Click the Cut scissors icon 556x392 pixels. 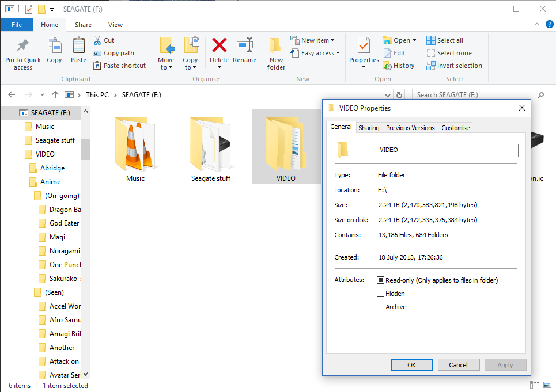pos(97,40)
